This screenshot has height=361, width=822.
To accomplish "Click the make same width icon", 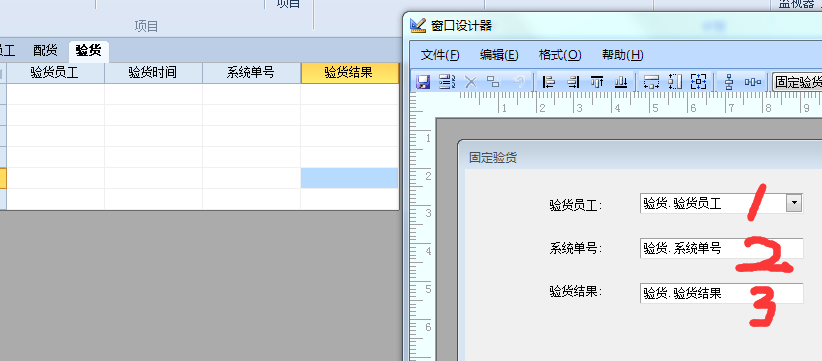I will point(651,82).
